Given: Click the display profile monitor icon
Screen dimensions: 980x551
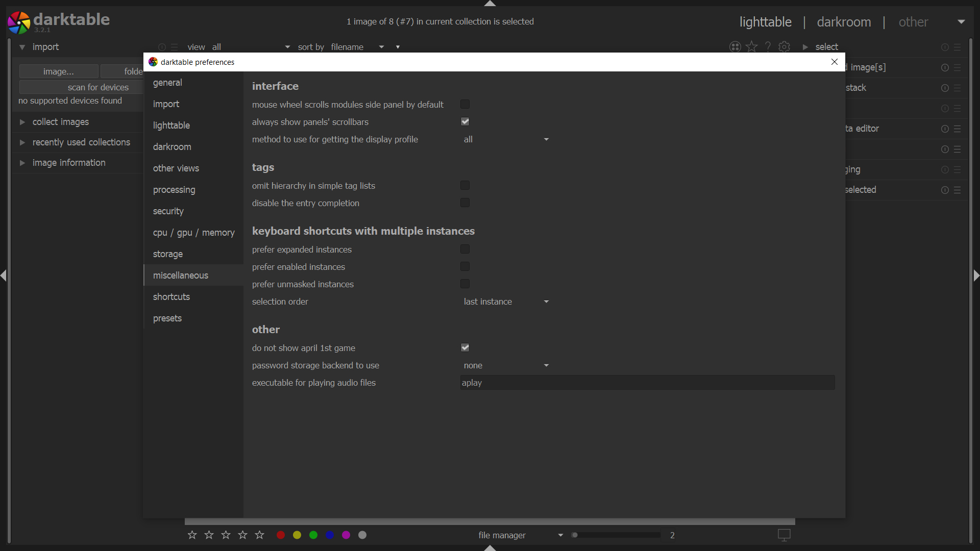Looking at the screenshot, I should [784, 535].
